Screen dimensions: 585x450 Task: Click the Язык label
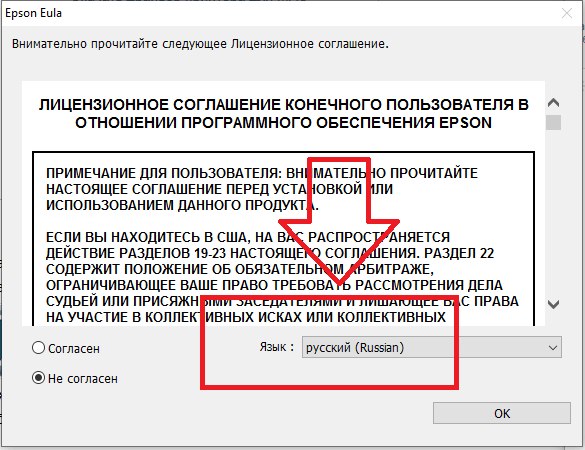click(276, 347)
